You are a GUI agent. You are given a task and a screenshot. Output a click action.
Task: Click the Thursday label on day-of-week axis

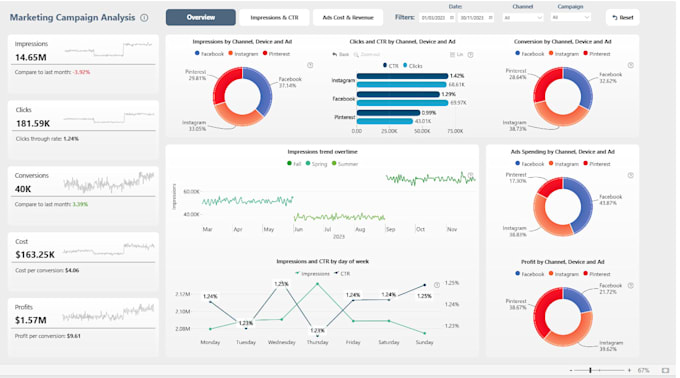click(317, 342)
